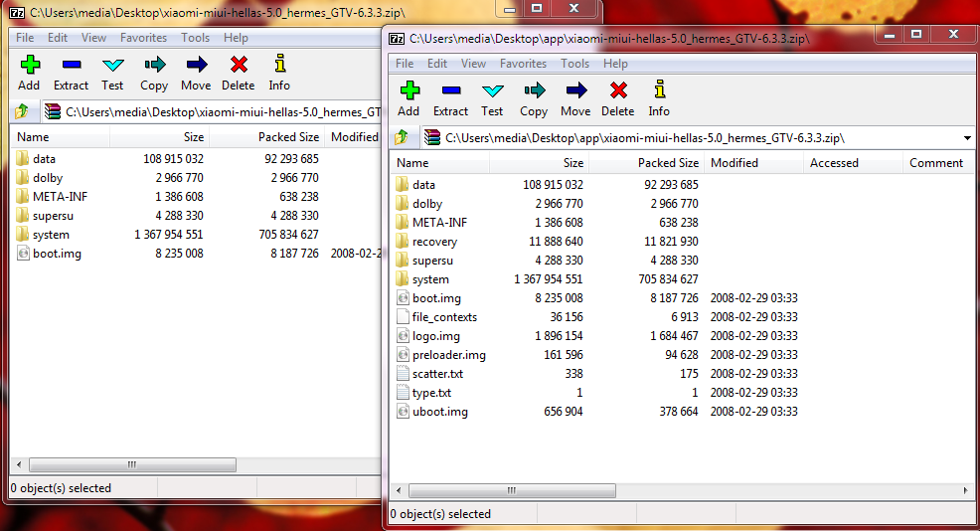Select the dolby folder in the left window

[x=47, y=178]
